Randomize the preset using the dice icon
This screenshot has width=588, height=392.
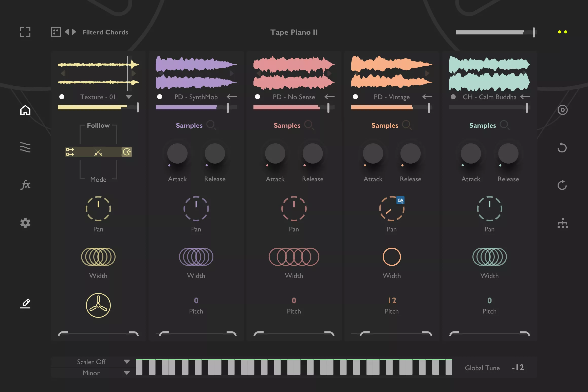click(56, 32)
